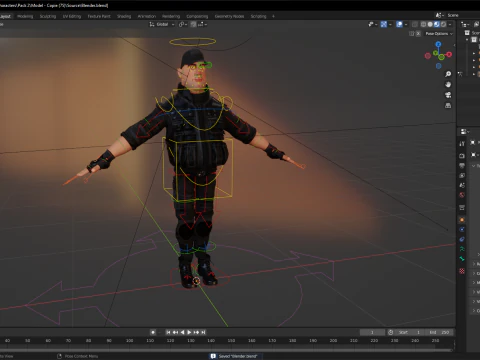Open the World properties tab

(462, 195)
